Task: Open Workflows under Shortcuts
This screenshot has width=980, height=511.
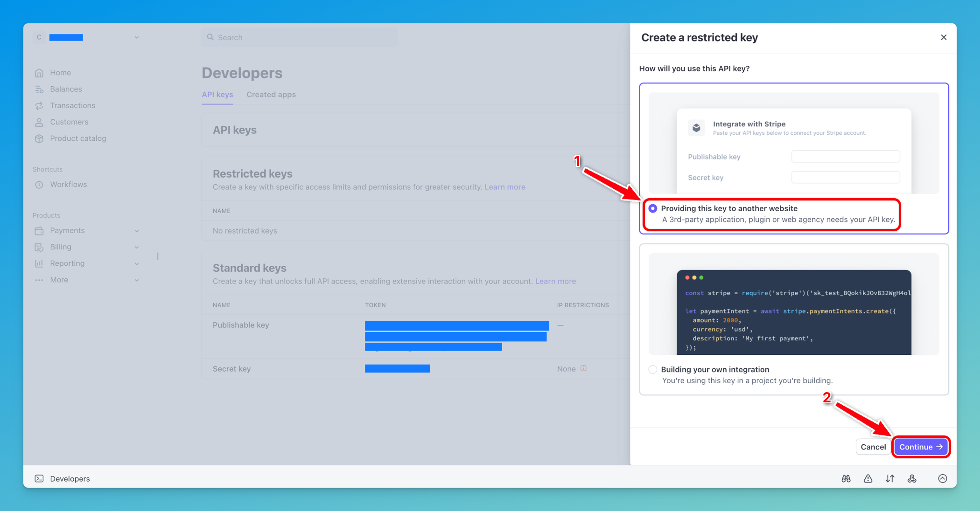Action: tap(68, 184)
